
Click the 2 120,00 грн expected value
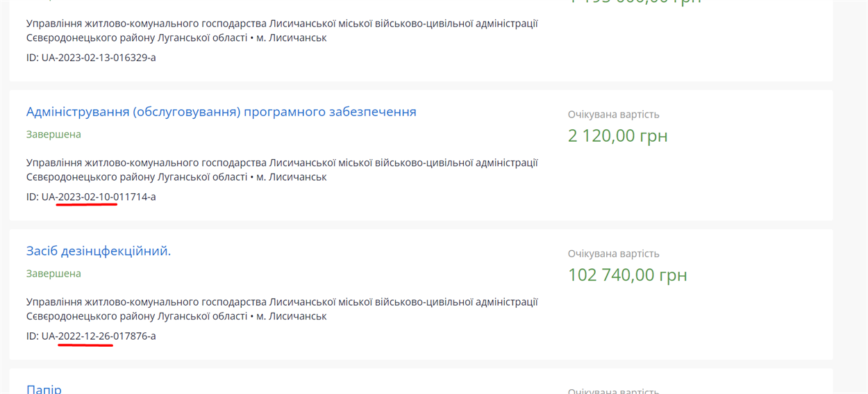(x=617, y=136)
